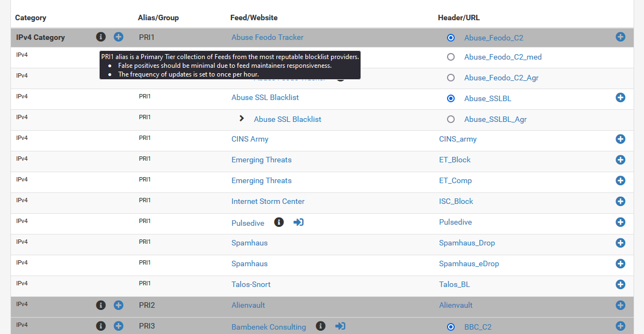Click the Spamhaus_Drop header URL
644x334 pixels.
pyautogui.click(x=467, y=243)
